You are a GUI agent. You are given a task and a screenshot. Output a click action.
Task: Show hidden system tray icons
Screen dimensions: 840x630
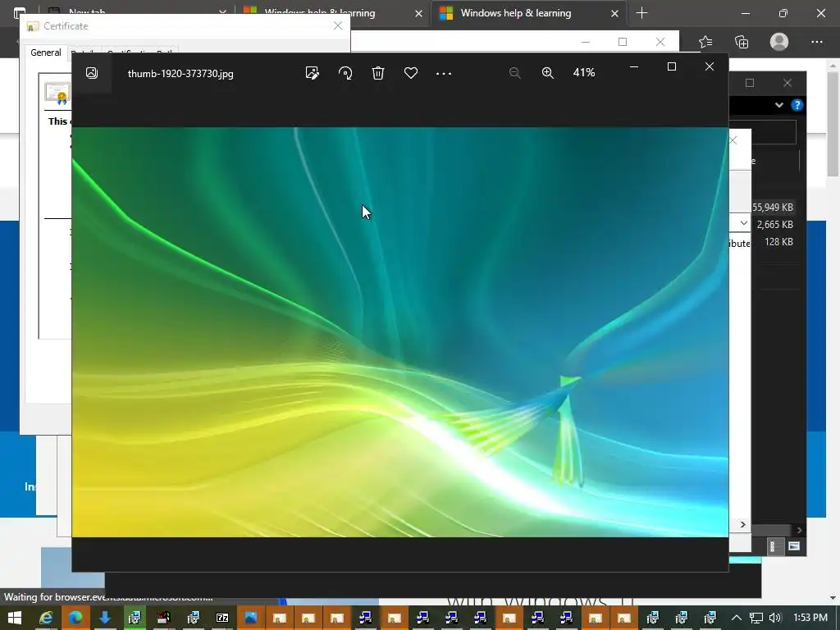pyautogui.click(x=737, y=618)
